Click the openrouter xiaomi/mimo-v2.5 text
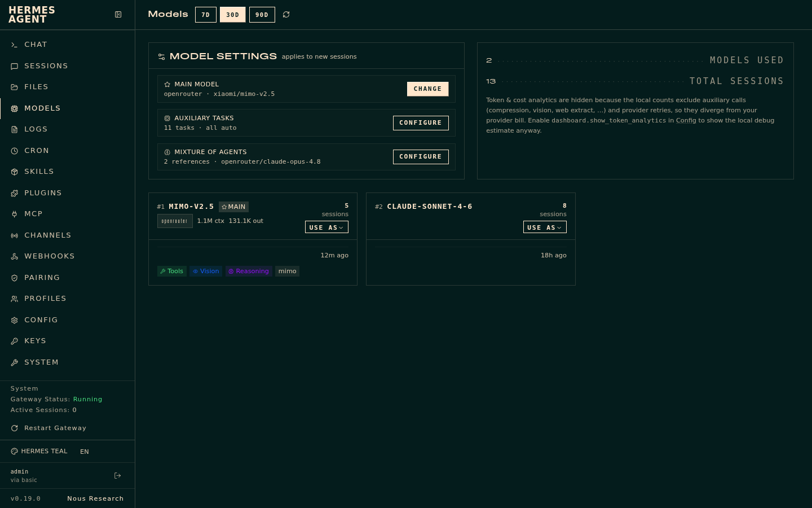The width and height of the screenshot is (812, 508). 219,94
